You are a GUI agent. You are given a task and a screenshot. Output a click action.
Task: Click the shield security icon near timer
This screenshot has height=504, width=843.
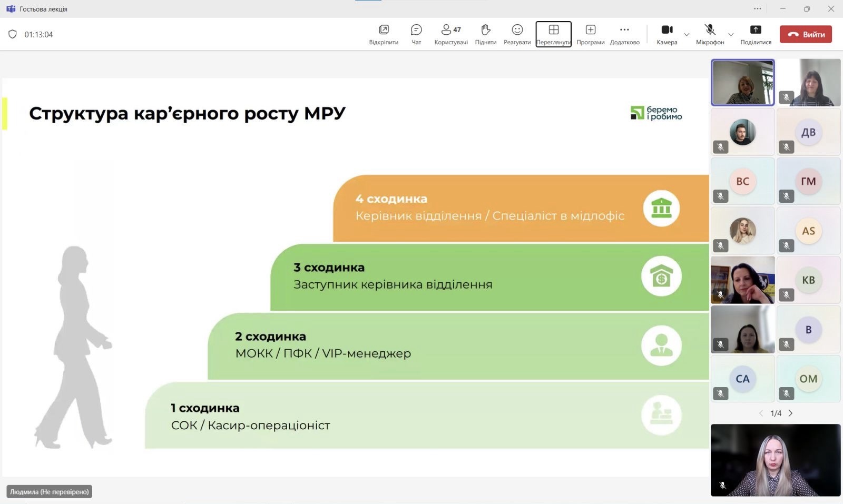(x=13, y=34)
